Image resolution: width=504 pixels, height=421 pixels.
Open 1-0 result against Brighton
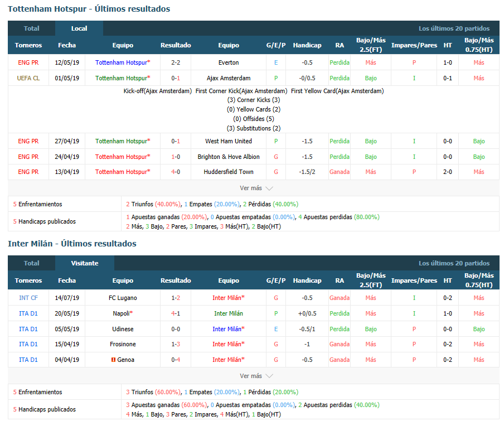[176, 157]
